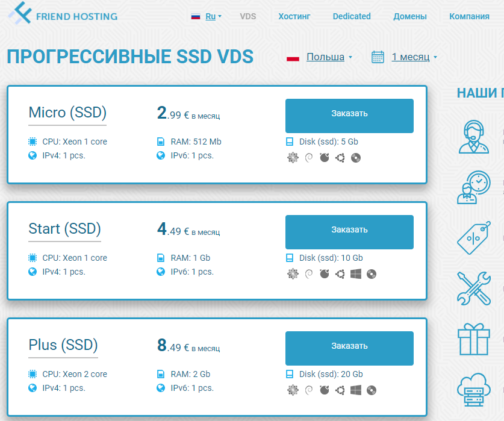The height and width of the screenshot is (421, 504).
Task: Click the 2.99 € в месяц price
Action: click(188, 113)
